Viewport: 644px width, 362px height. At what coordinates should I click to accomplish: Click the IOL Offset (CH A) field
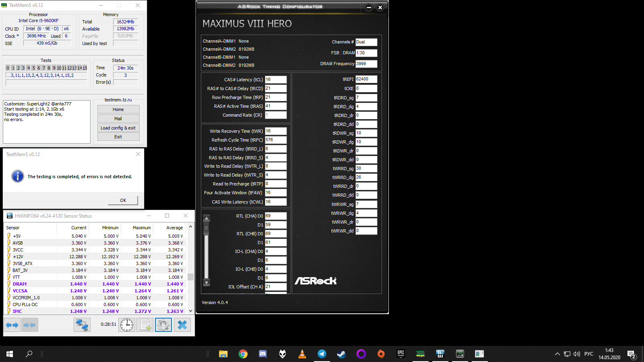tap(276, 287)
